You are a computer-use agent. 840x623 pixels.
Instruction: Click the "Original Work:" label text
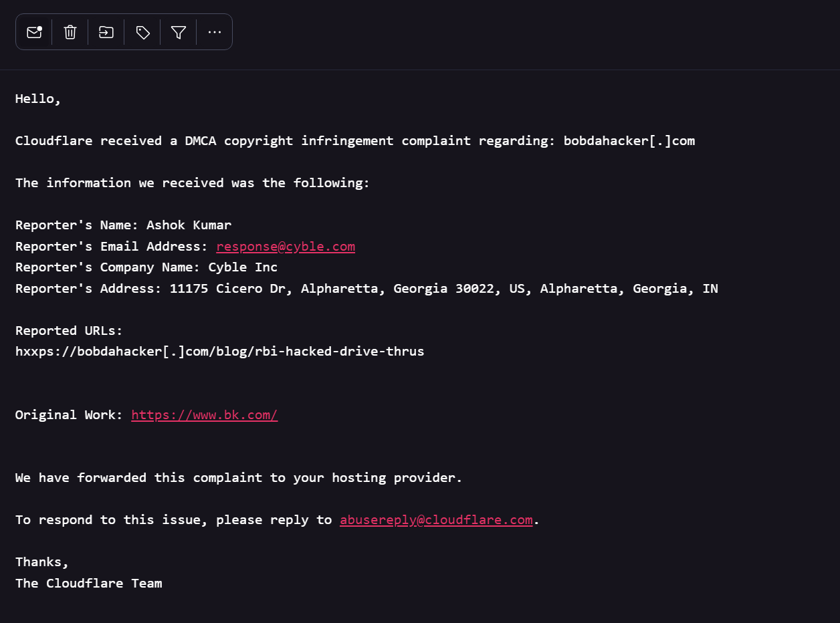(69, 415)
